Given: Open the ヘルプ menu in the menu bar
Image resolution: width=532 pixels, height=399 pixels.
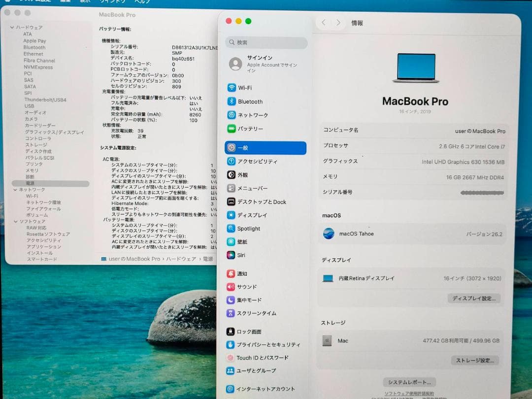Looking at the screenshot, I should [141, 2].
